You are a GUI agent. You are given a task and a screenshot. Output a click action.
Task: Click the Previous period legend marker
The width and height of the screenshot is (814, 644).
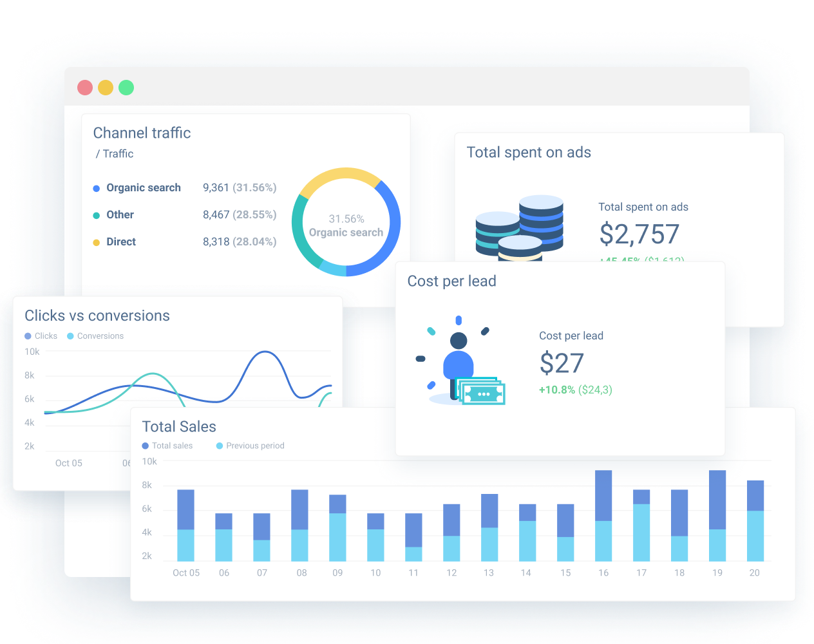coord(219,446)
